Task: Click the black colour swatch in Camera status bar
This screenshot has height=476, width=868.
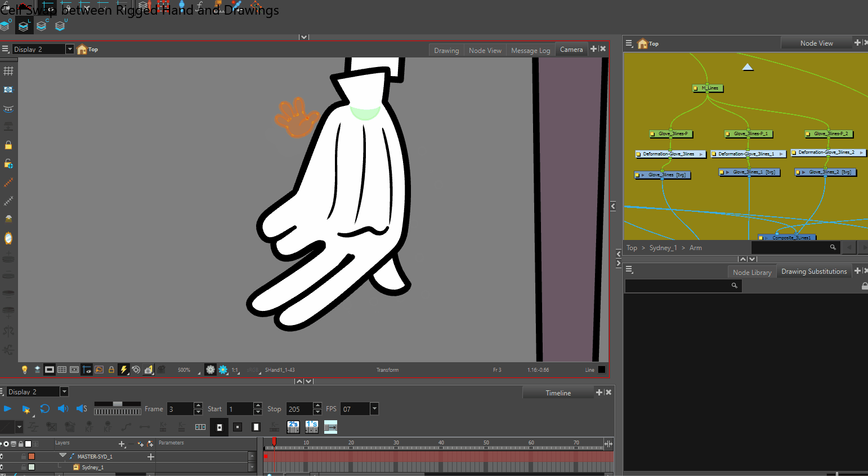Action: coord(602,370)
